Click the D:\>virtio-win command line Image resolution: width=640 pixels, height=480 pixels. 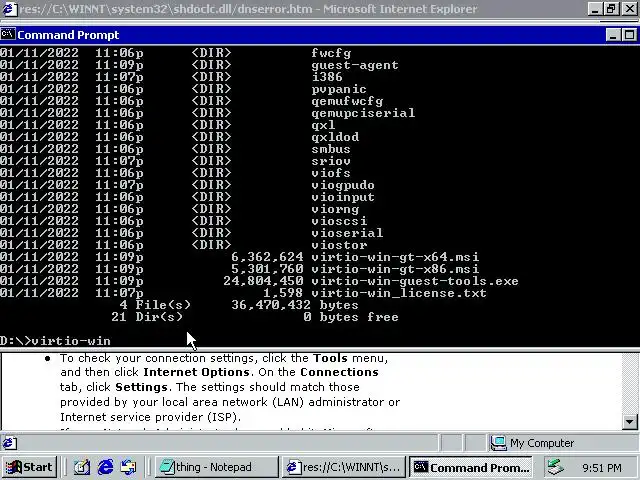pos(56,341)
